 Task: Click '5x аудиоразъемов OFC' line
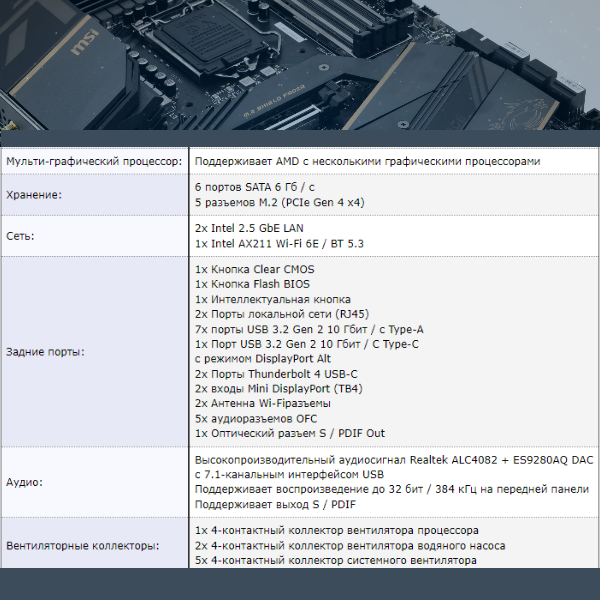click(256, 419)
